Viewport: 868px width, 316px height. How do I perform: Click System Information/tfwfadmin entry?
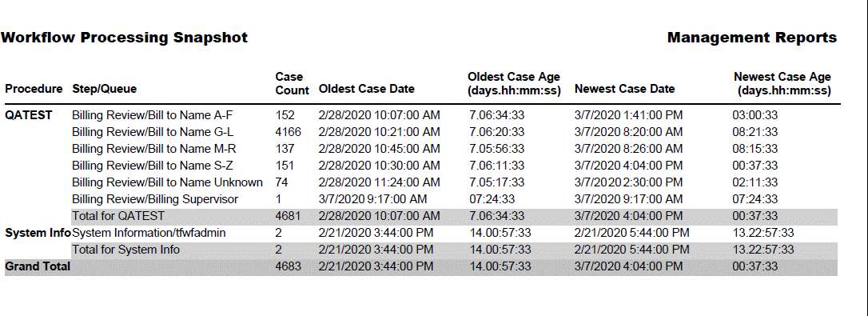[149, 233]
